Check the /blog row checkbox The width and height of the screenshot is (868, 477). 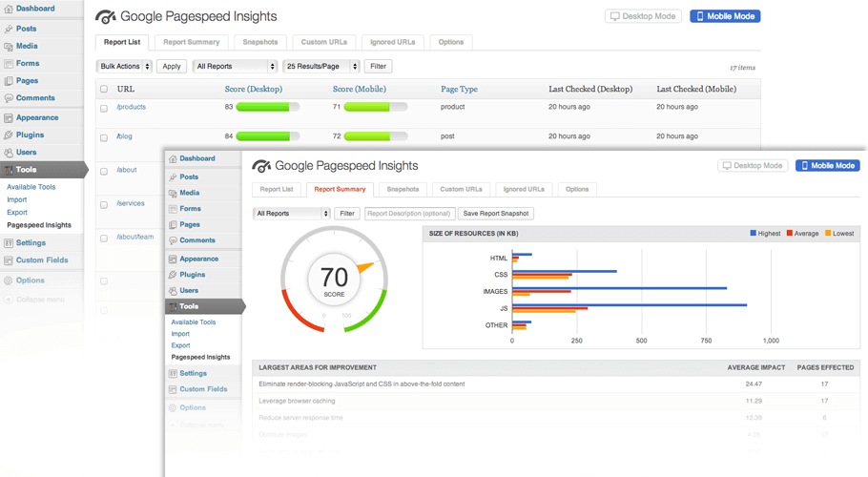click(x=104, y=137)
